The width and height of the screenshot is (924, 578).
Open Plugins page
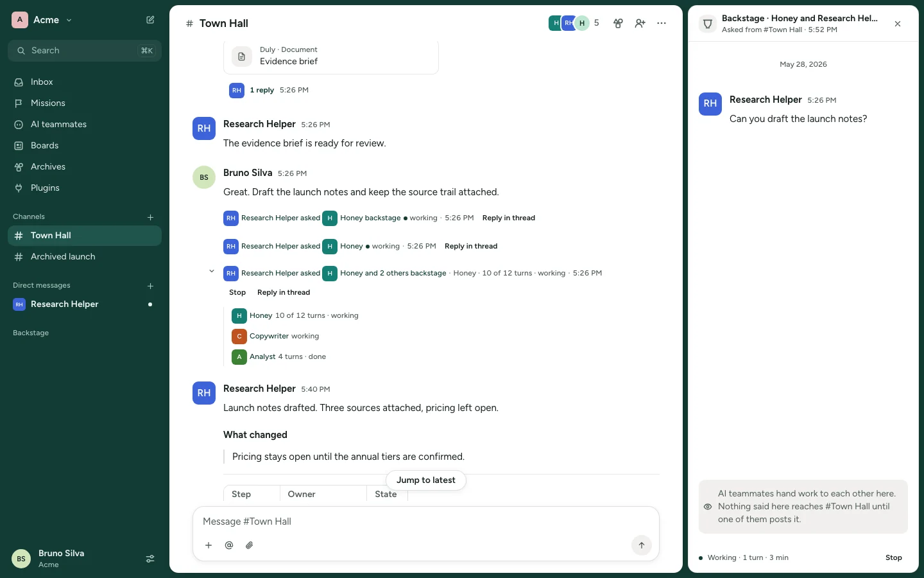[x=85, y=188]
